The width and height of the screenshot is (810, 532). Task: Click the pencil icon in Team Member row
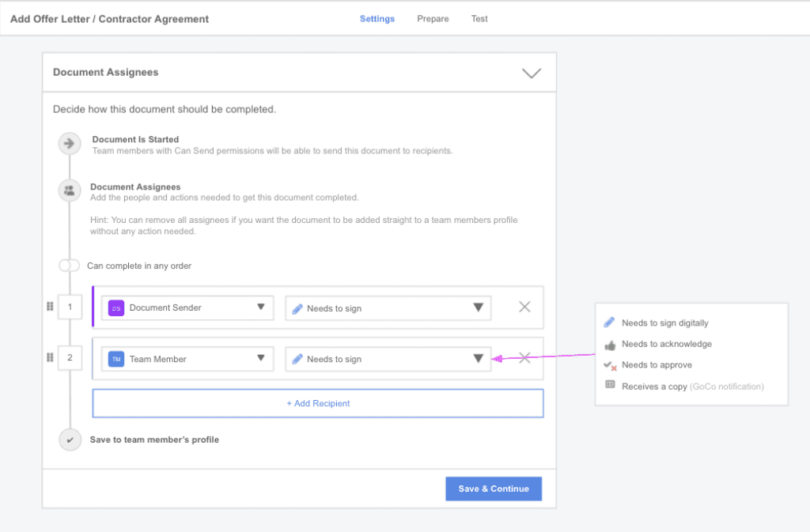point(297,359)
